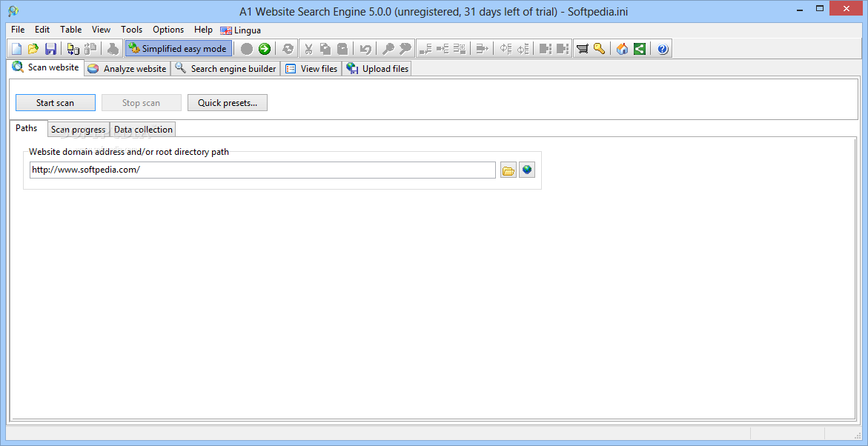Click the green share icon
The height and width of the screenshot is (446, 868).
coord(640,49)
